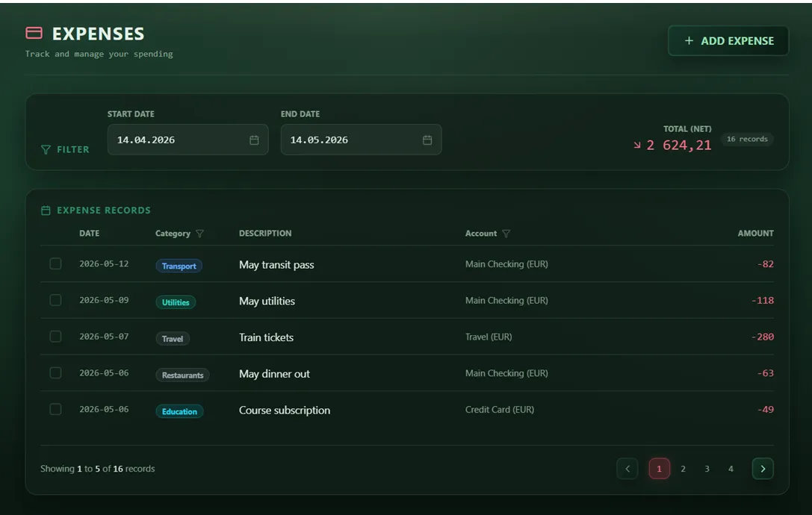Viewport: 812px width, 515px height.
Task: Click the Course subscription description
Action: (285, 411)
